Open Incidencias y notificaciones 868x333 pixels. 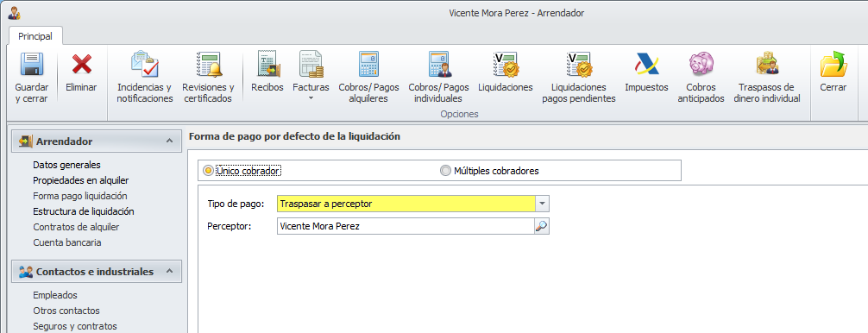click(x=145, y=78)
